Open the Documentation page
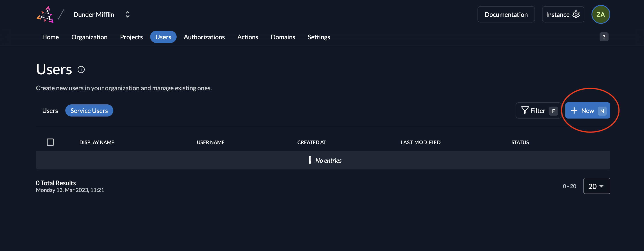This screenshot has height=251, width=644. point(506,14)
